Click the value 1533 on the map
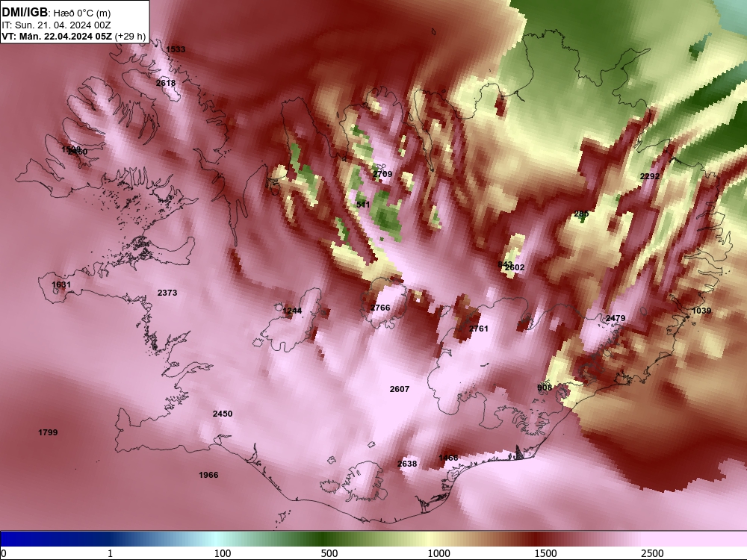The image size is (747, 560). click(x=176, y=49)
